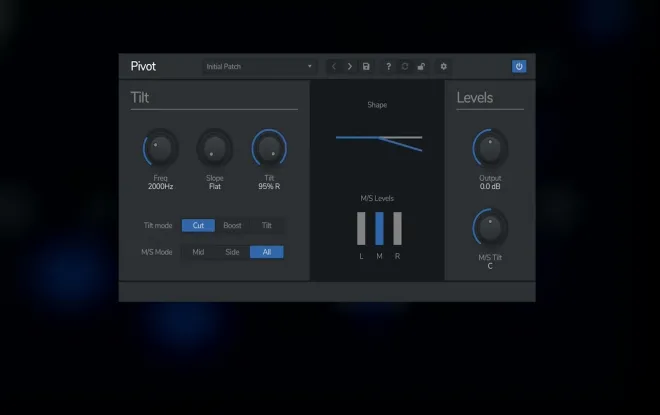Viewport: 660px width, 415px height.
Task: Click the Tilt mode label
Action: coord(158,225)
